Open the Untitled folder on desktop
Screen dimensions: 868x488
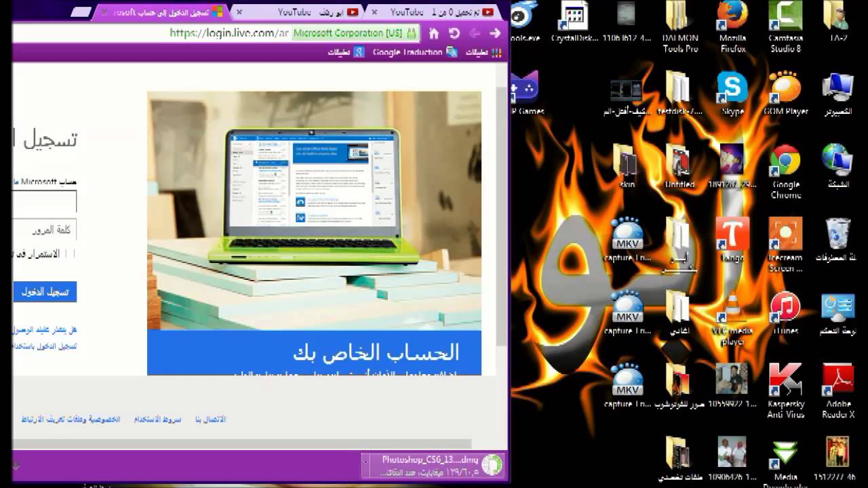[x=679, y=167]
